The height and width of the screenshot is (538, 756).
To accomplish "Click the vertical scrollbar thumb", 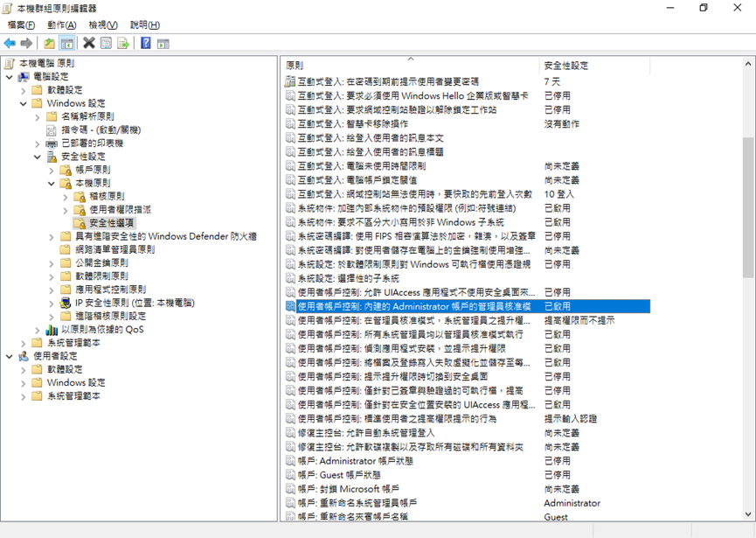I will click(748, 207).
